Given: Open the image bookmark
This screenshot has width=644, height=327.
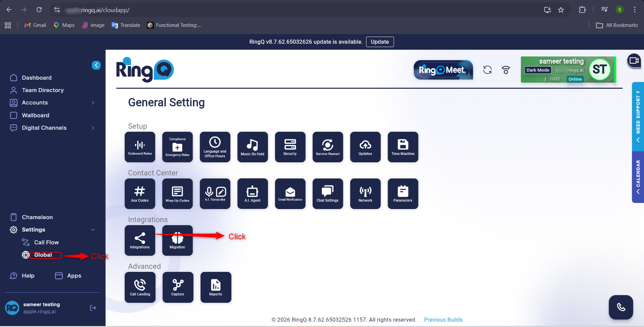Looking at the screenshot, I should tap(93, 25).
